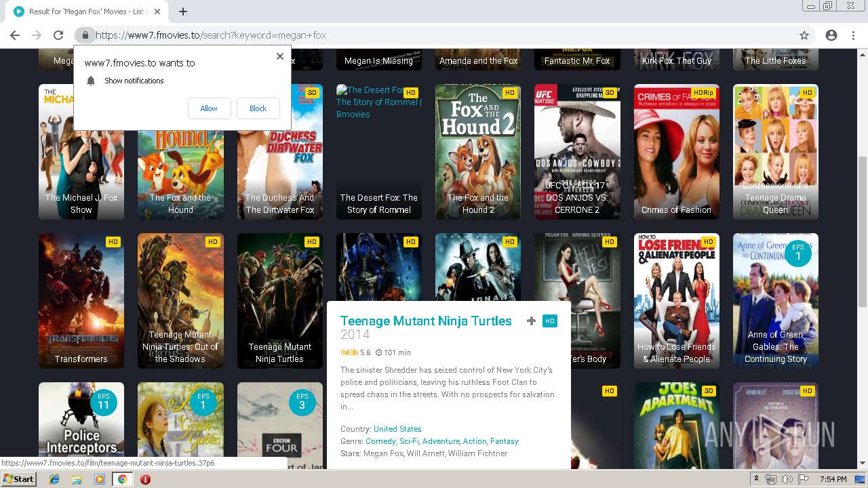868x488 pixels.
Task: Click the padlock site info icon
Action: coord(85,35)
